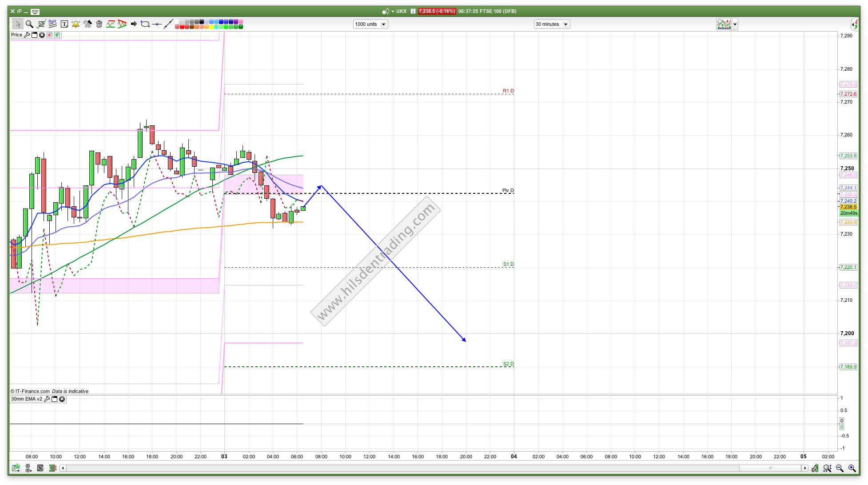
Task: Expand the add indicator dropdown arrow
Action: point(735,24)
